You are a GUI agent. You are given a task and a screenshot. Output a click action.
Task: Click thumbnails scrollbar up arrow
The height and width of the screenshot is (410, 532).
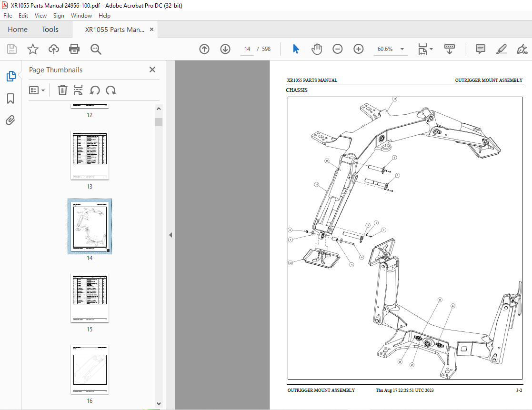(x=159, y=109)
